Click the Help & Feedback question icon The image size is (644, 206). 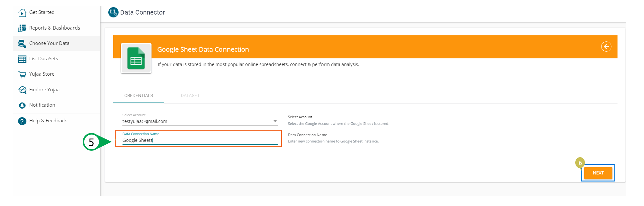pos(22,121)
